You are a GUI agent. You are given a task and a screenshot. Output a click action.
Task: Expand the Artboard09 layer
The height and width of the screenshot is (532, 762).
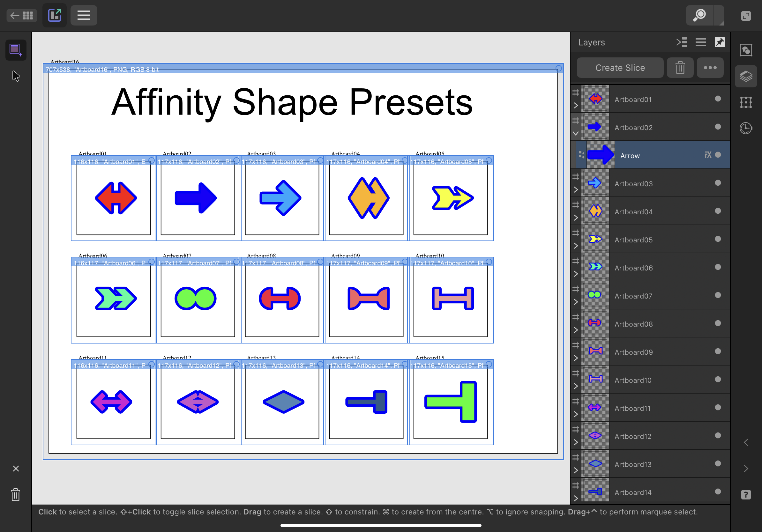click(x=576, y=358)
